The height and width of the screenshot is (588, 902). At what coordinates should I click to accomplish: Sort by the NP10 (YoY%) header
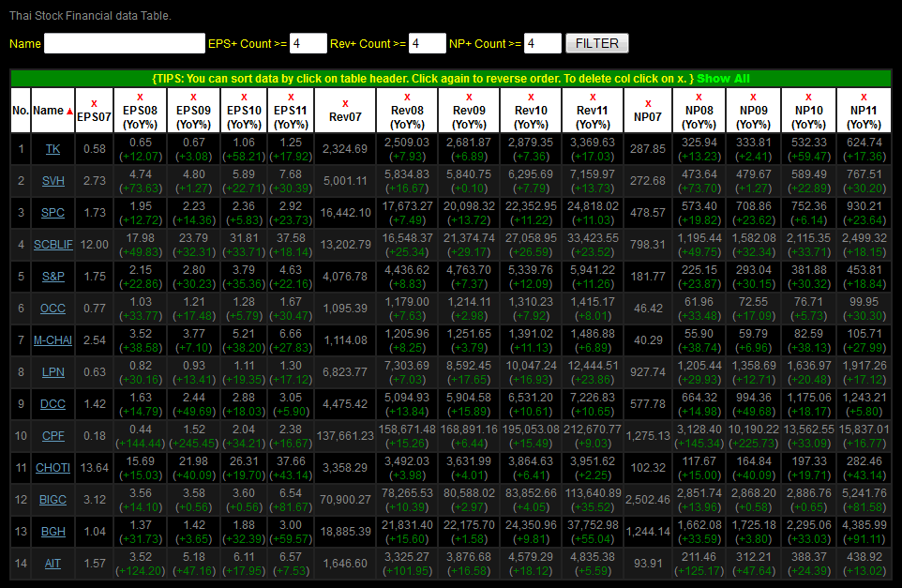pos(808,116)
